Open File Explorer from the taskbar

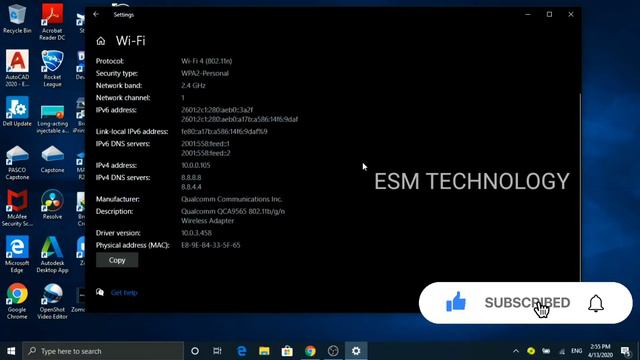264,351
